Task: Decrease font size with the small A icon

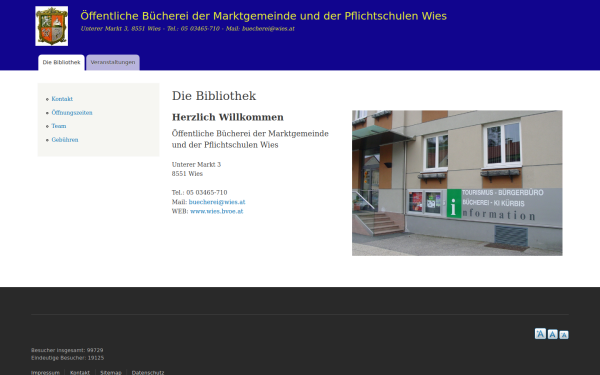Action: [x=564, y=335]
